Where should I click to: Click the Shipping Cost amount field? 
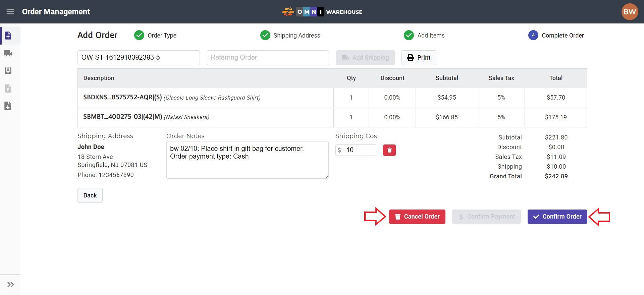click(x=356, y=150)
